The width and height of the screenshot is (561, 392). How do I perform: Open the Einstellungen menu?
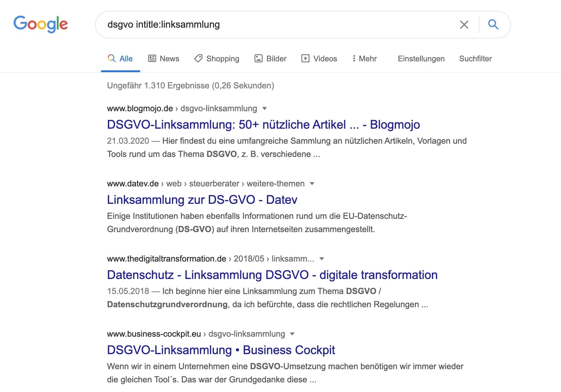pos(421,58)
